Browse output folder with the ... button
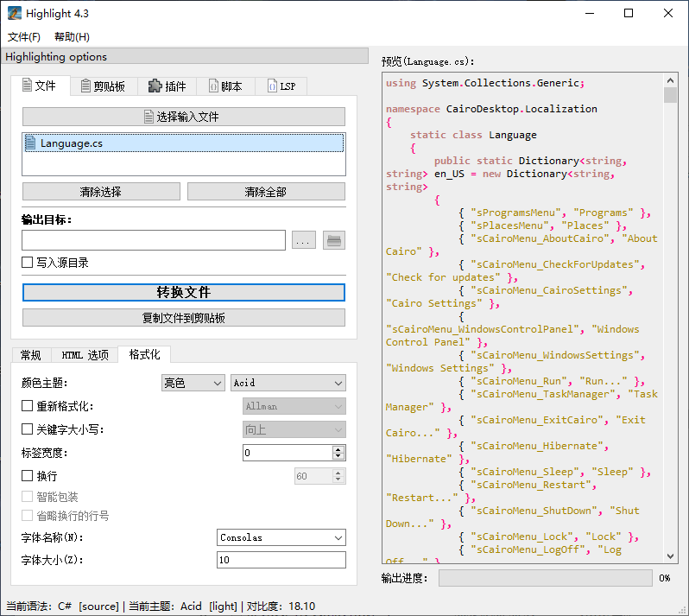This screenshot has height=616, width=689. click(x=304, y=240)
